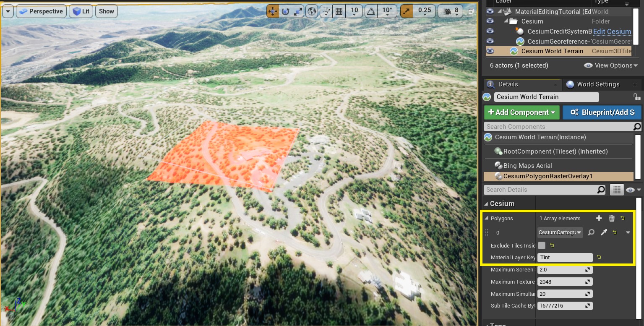Click the Edit Cesium blueprint link

pos(612,31)
